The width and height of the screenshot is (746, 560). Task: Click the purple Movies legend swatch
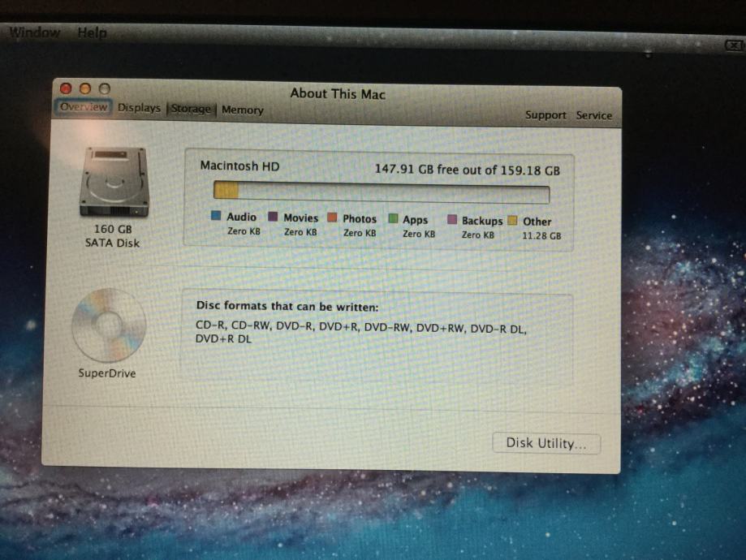(273, 217)
